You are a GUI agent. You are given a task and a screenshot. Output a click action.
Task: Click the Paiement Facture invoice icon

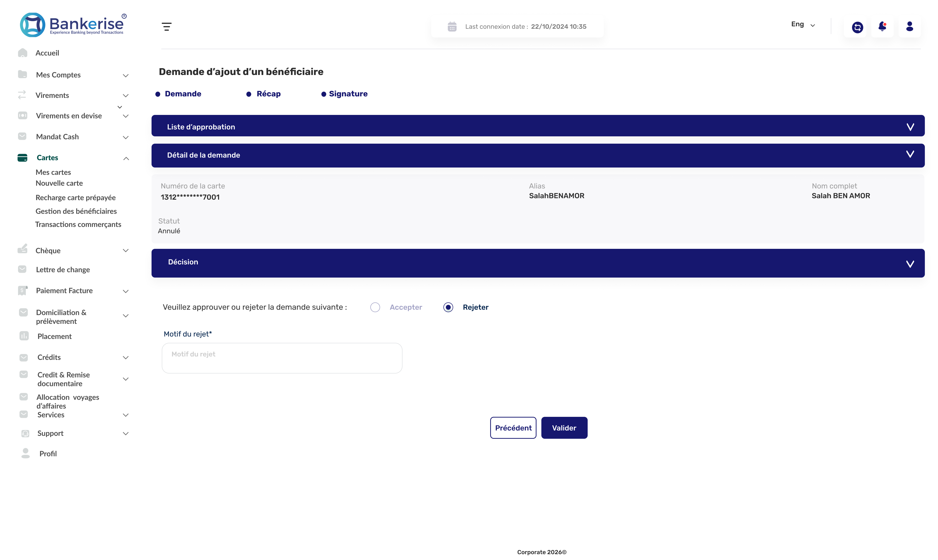23,290
